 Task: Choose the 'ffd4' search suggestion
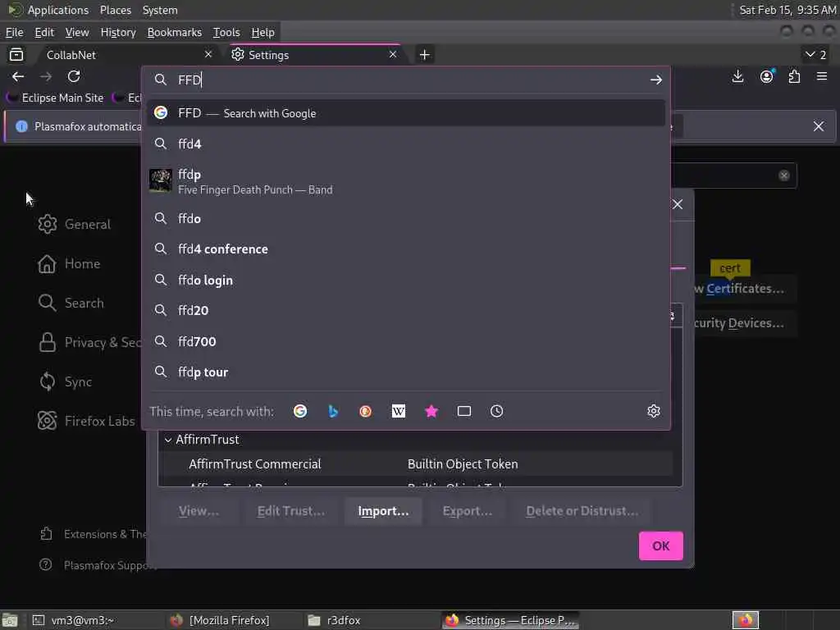[x=406, y=144]
